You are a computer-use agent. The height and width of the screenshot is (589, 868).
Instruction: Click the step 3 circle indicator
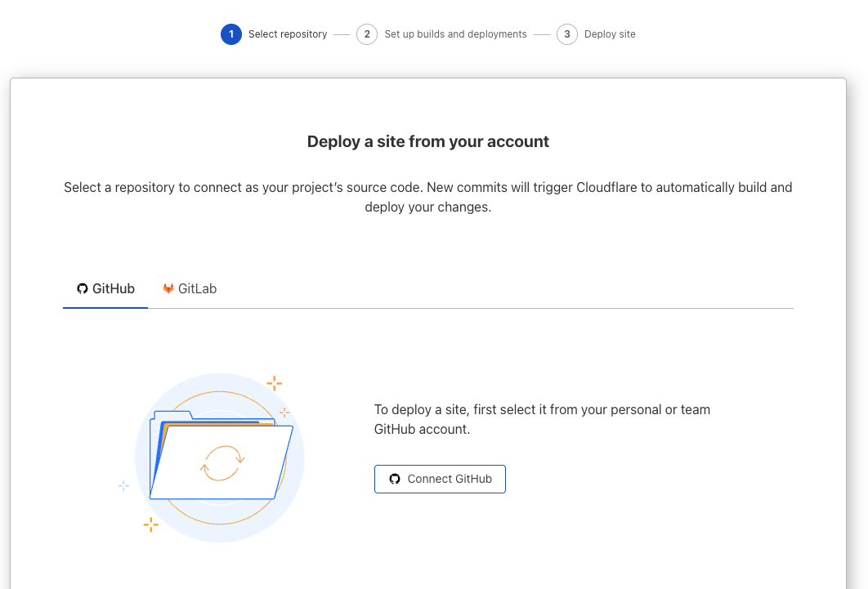tap(567, 34)
